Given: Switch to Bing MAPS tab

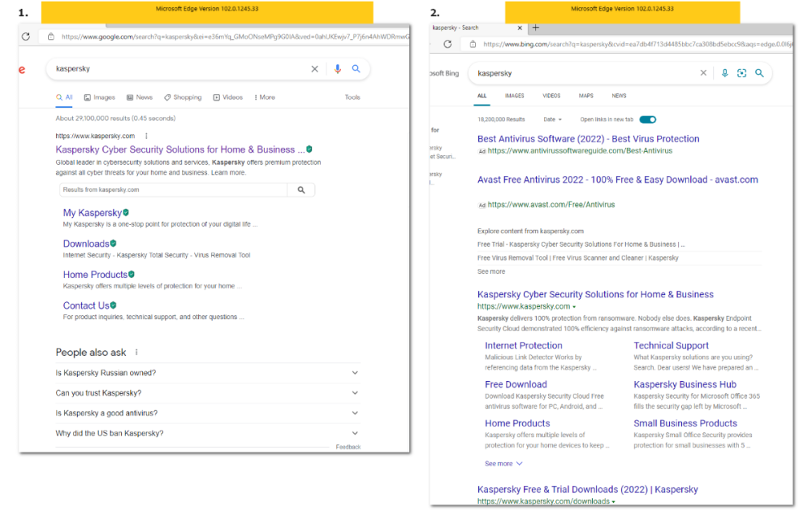Looking at the screenshot, I should pyautogui.click(x=585, y=96).
